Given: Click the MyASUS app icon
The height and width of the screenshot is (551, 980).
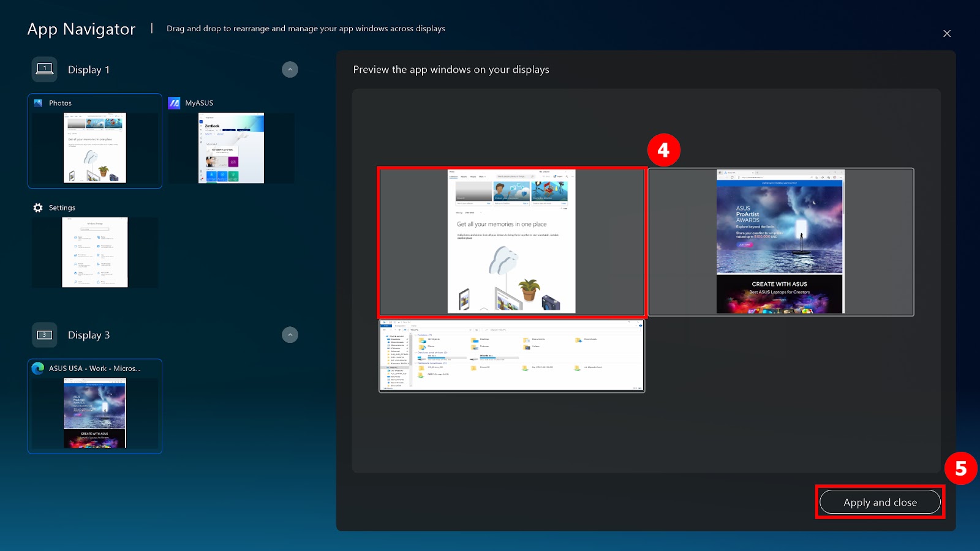Looking at the screenshot, I should pyautogui.click(x=174, y=103).
